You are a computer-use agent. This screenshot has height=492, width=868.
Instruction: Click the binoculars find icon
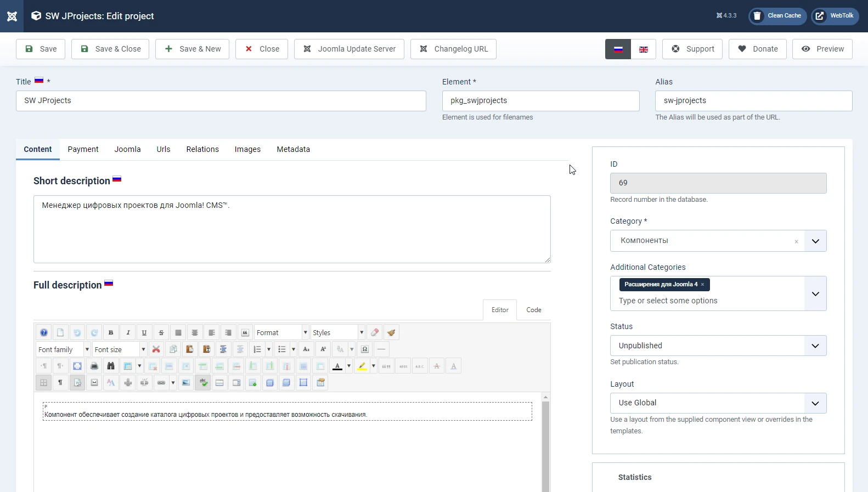111,366
